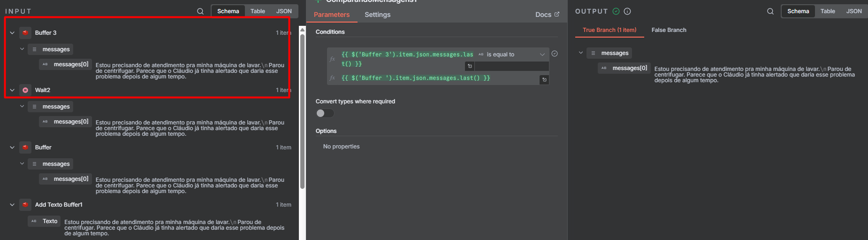This screenshot has height=240, width=868.
Task: Click the search icon in the INPUT panel
Action: [200, 11]
